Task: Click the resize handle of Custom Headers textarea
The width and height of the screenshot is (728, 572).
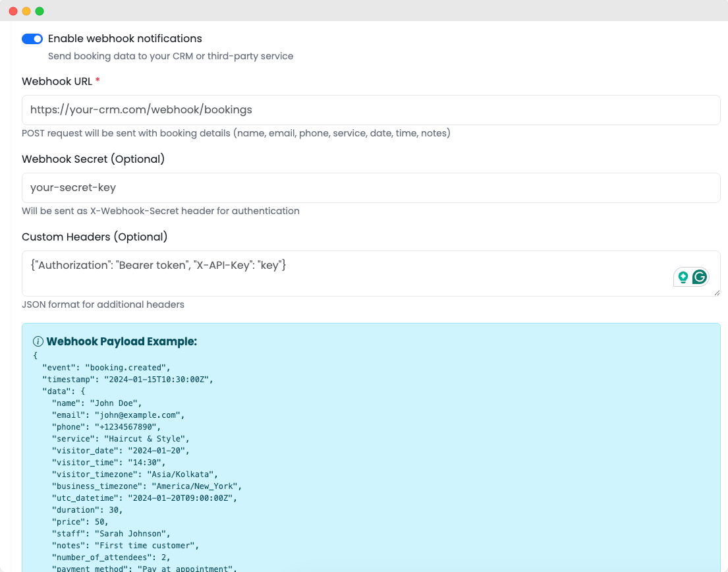Action: point(716,292)
